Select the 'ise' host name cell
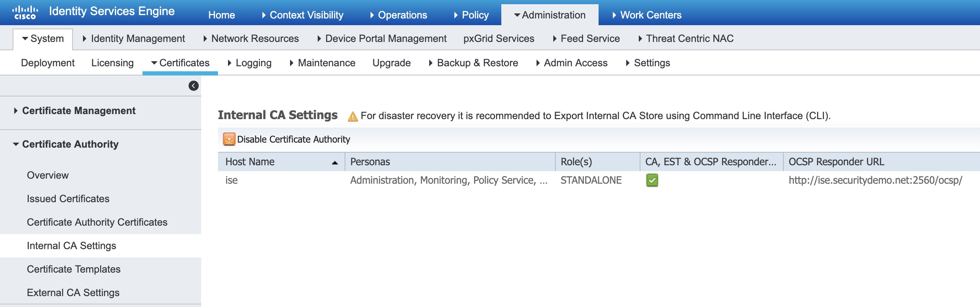 (231, 180)
